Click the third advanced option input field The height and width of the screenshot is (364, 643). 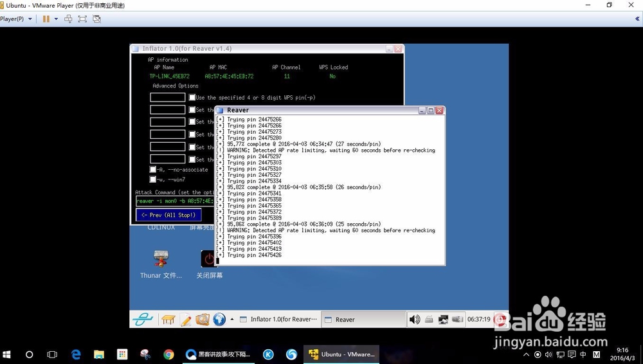pyautogui.click(x=168, y=122)
